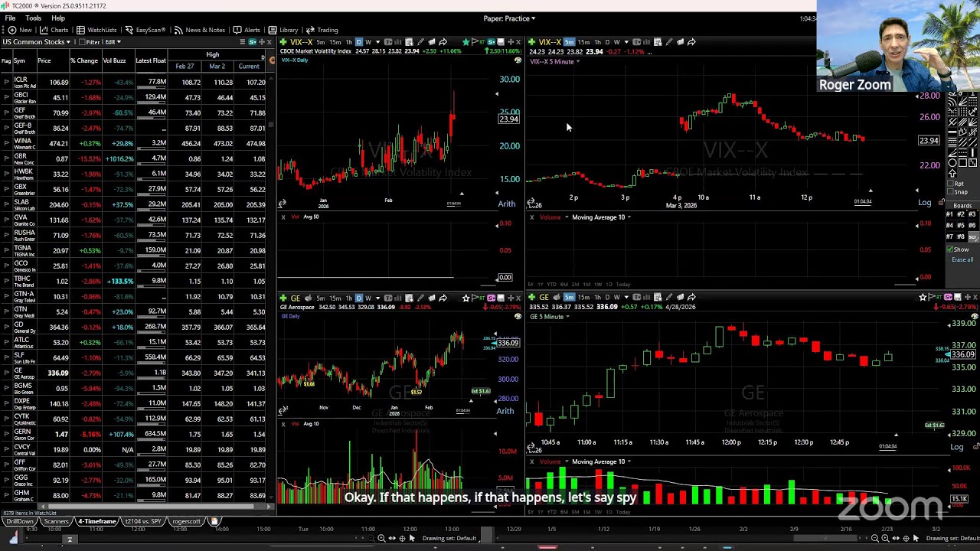980x551 pixels.
Task: Open the Charts toolbar item
Action: coord(53,30)
